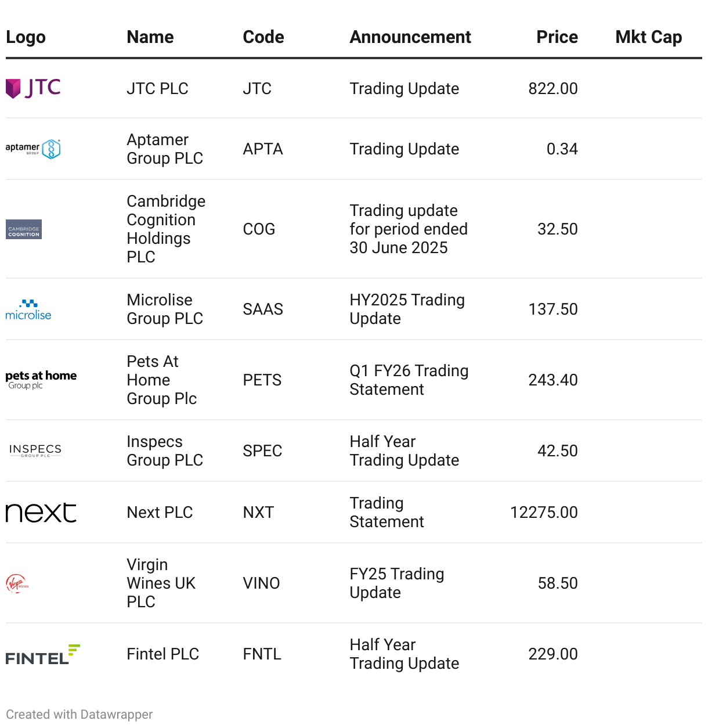Select the HY2025 Trading Update announcement

(x=407, y=309)
